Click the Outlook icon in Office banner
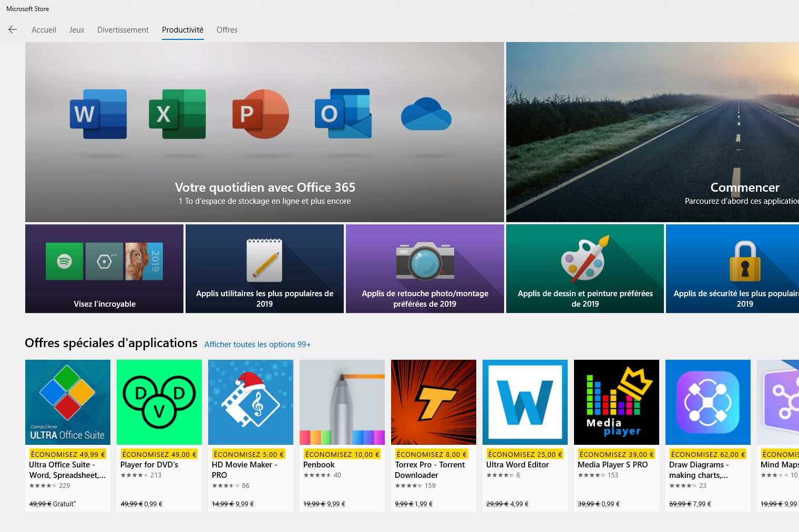The image size is (799, 532). (x=343, y=114)
